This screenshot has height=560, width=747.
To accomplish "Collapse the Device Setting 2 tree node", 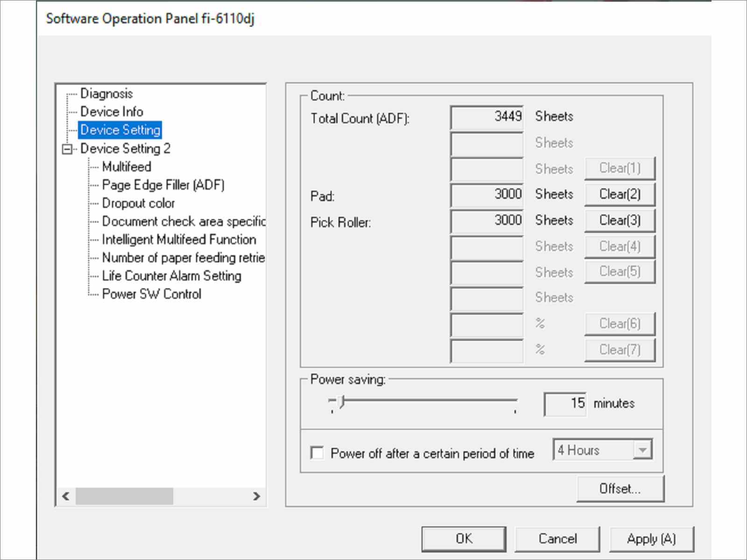I will point(67,149).
